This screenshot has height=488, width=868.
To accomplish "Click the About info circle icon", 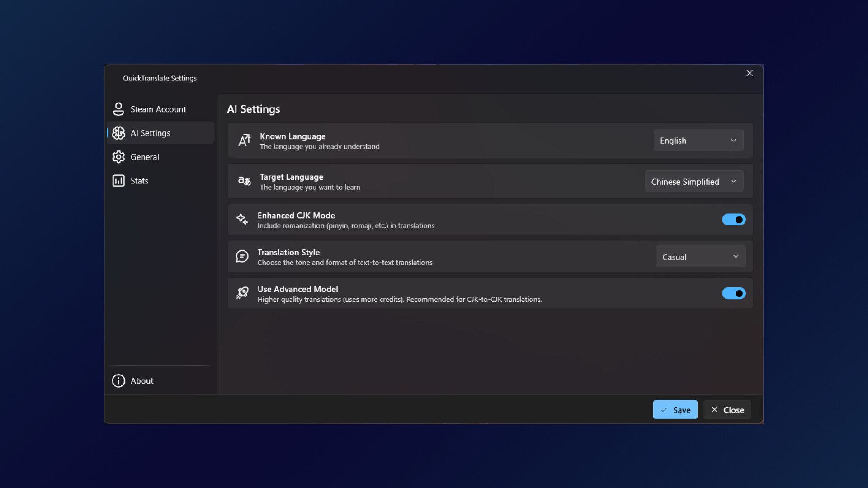I will coord(118,381).
